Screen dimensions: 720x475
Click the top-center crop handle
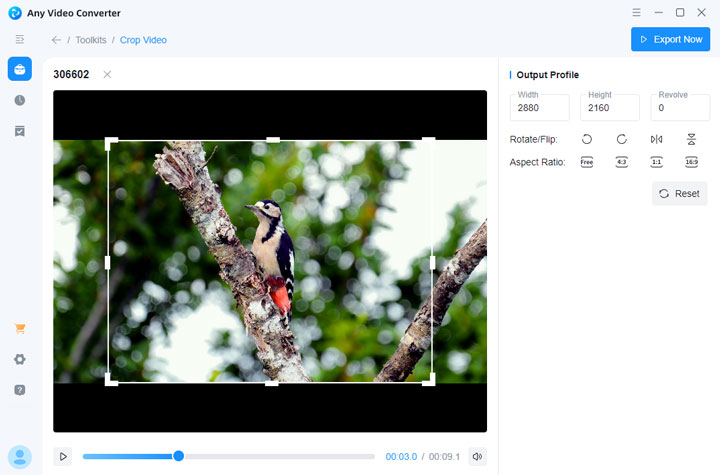(273, 140)
